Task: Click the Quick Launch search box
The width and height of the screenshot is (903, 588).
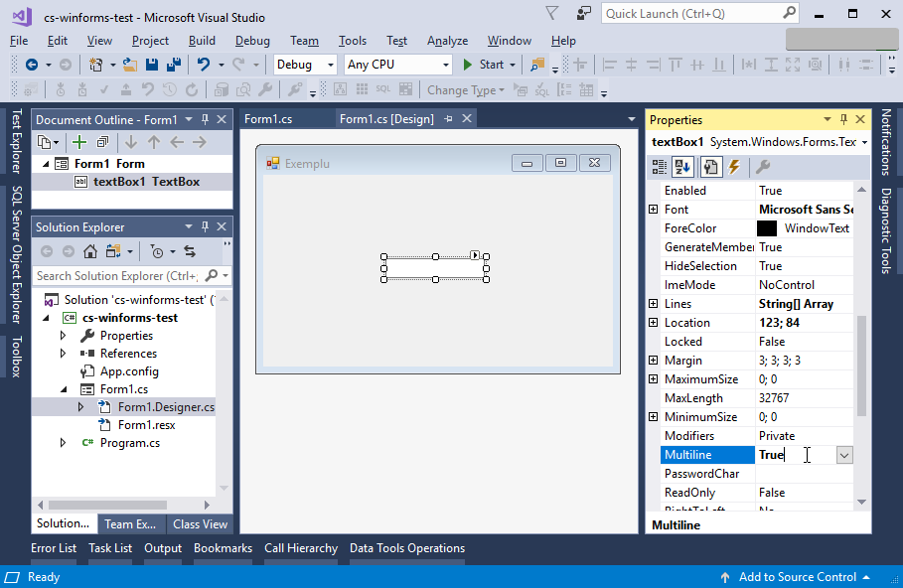Action: pyautogui.click(x=699, y=13)
